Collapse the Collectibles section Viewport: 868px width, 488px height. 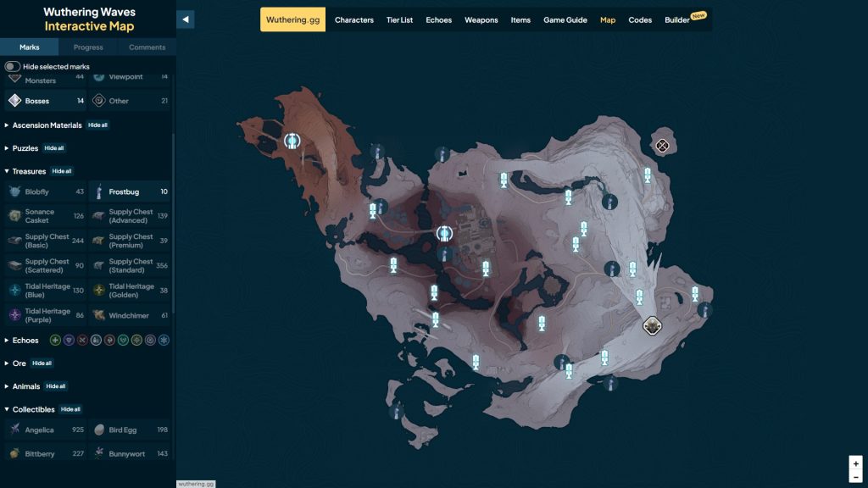[30, 409]
